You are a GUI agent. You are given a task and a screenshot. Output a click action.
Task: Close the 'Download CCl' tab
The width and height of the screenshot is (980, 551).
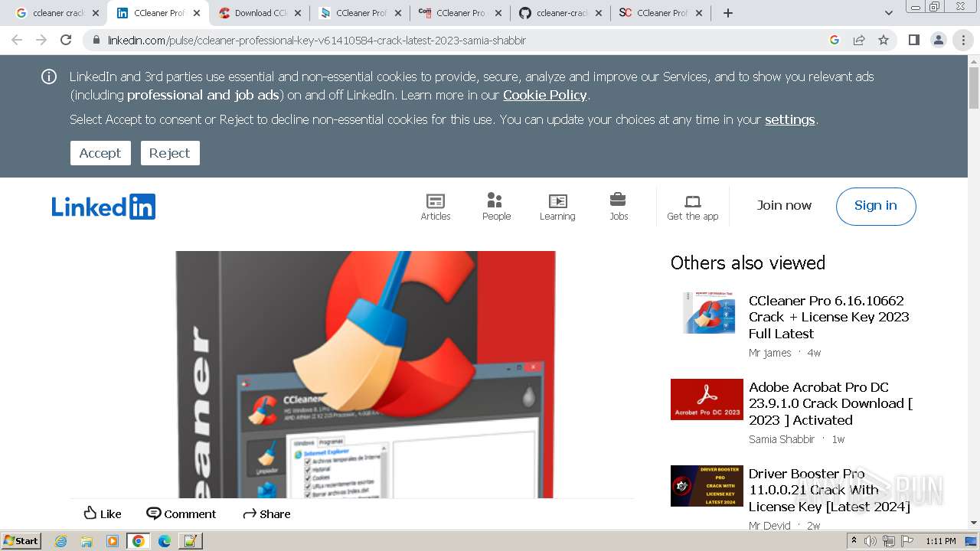(298, 13)
